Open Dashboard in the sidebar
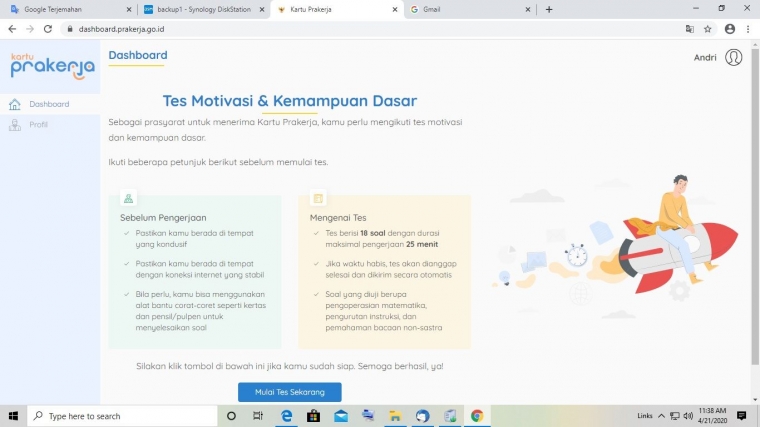The width and height of the screenshot is (760, 427). tap(49, 104)
